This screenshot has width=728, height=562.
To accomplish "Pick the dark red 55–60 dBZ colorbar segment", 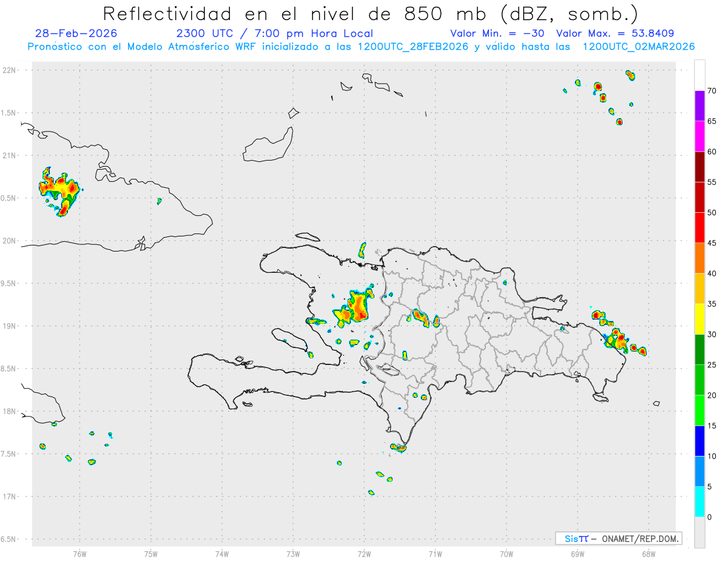I will 699,167.
